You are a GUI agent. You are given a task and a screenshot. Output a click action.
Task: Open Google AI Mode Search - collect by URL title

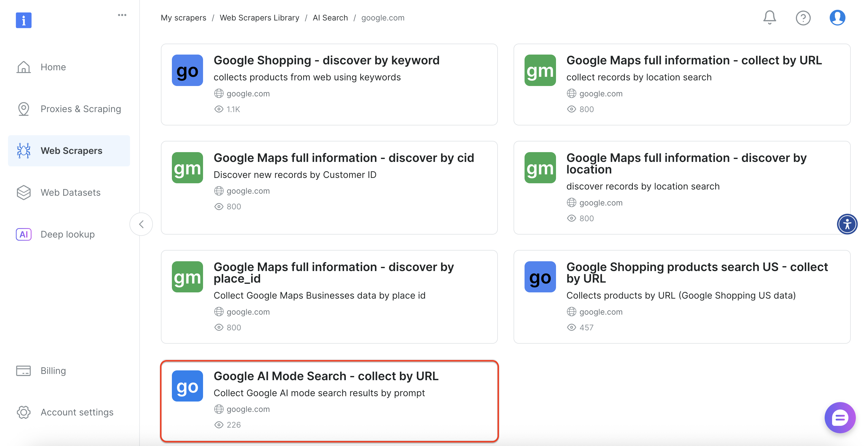tap(326, 376)
